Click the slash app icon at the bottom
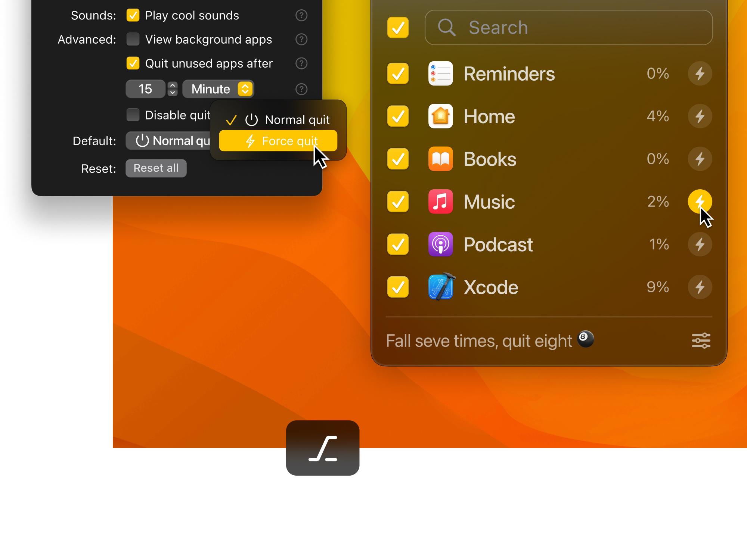Image resolution: width=747 pixels, height=560 pixels. click(323, 448)
